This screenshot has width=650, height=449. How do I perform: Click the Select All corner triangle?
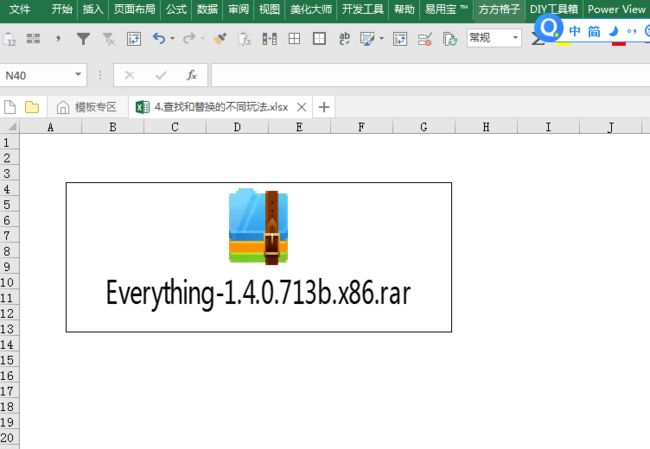12,126
